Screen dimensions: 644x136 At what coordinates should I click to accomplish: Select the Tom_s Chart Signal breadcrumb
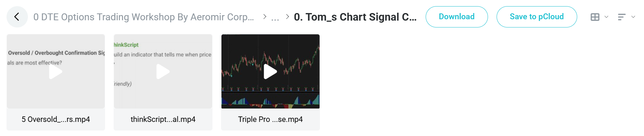click(x=355, y=17)
